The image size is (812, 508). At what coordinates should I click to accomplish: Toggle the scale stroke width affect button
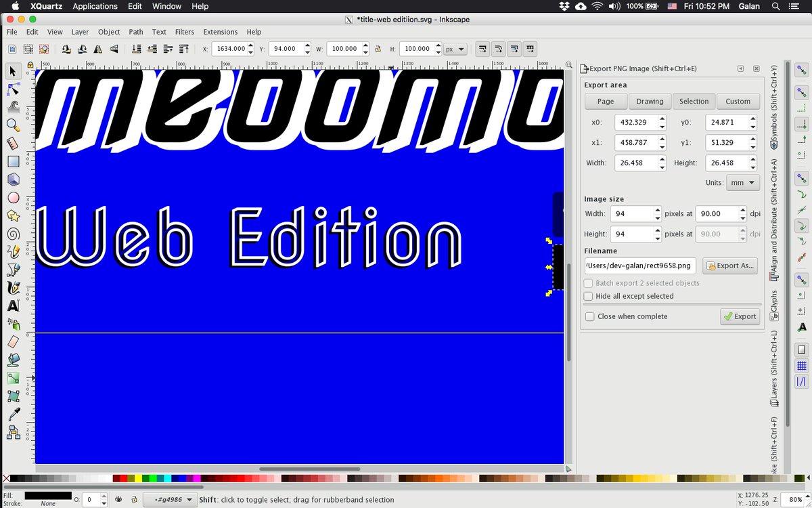[x=482, y=49]
